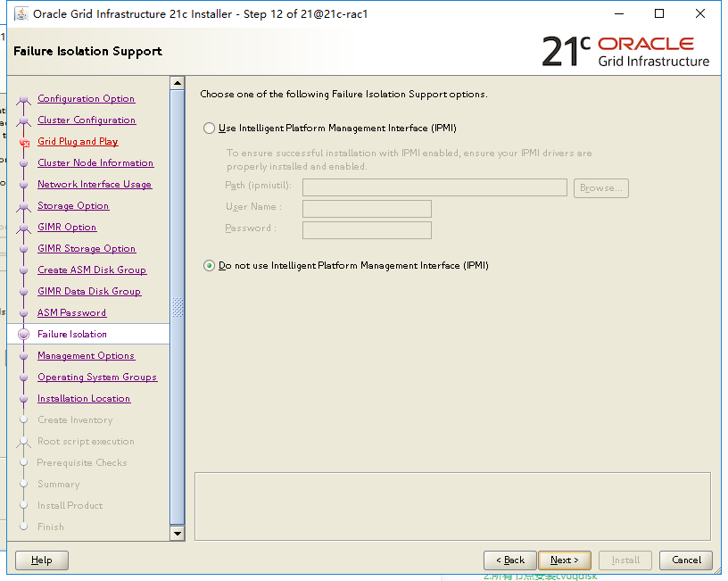The width and height of the screenshot is (728, 581).
Task: Open Operating System Groups step
Action: tap(97, 377)
